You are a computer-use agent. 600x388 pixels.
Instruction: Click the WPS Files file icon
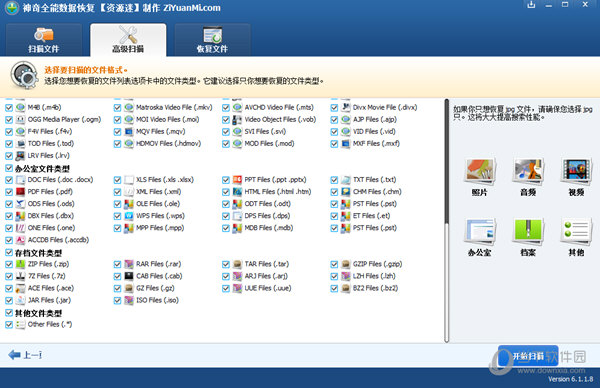(x=129, y=216)
